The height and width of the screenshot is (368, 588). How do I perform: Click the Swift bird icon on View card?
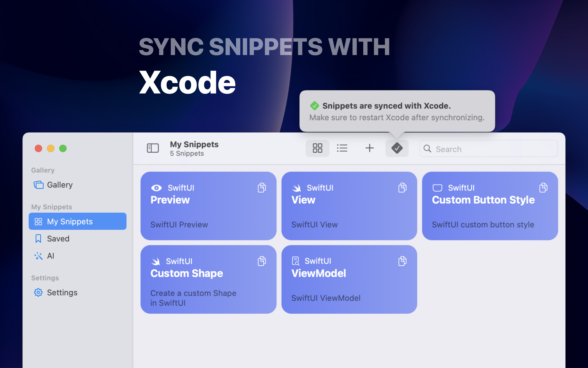click(297, 188)
